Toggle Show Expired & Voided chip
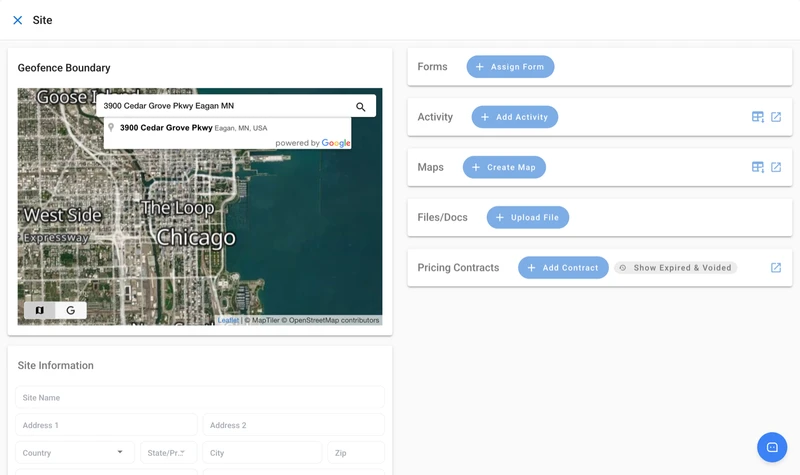This screenshot has height=475, width=800. (x=676, y=268)
